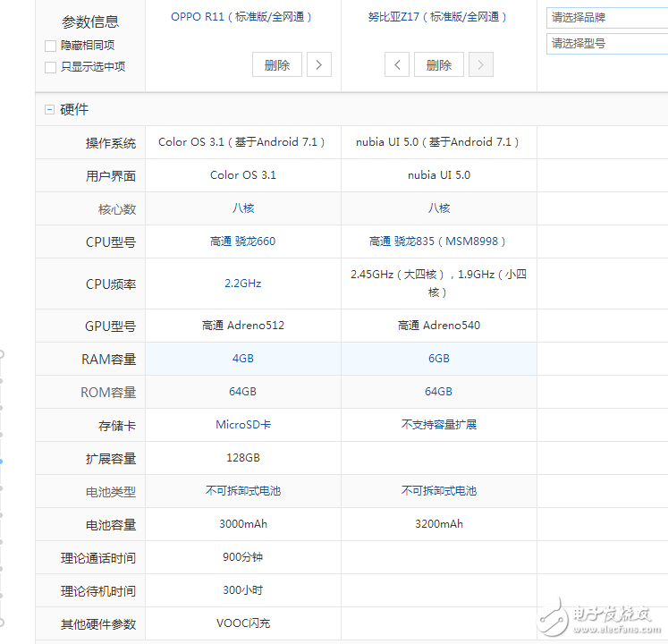The image size is (668, 644).
Task: Click 努比亚 八核 core count link
Action: (x=439, y=208)
